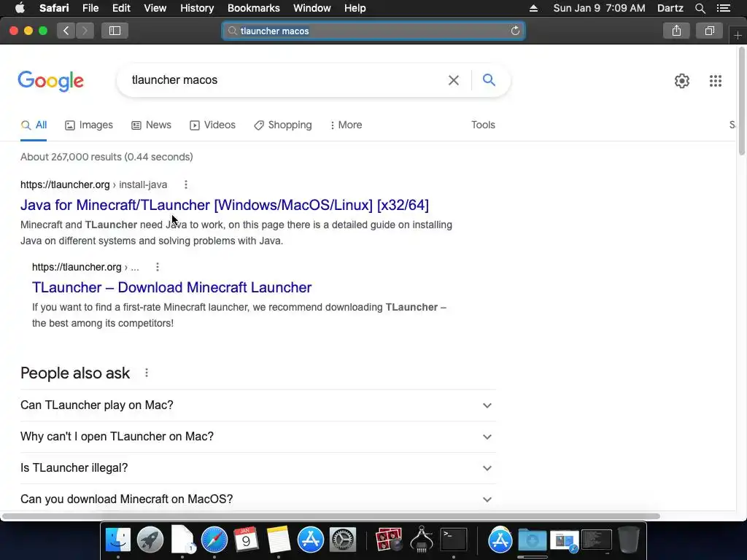Click the date and time in the menu bar
747x560 pixels.
tap(599, 8)
